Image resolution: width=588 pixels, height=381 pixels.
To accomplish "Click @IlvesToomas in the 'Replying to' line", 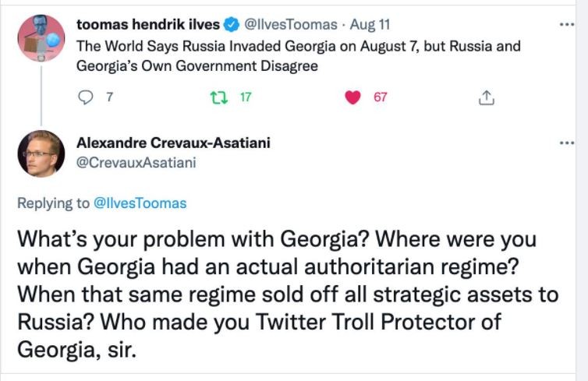I will click(140, 203).
